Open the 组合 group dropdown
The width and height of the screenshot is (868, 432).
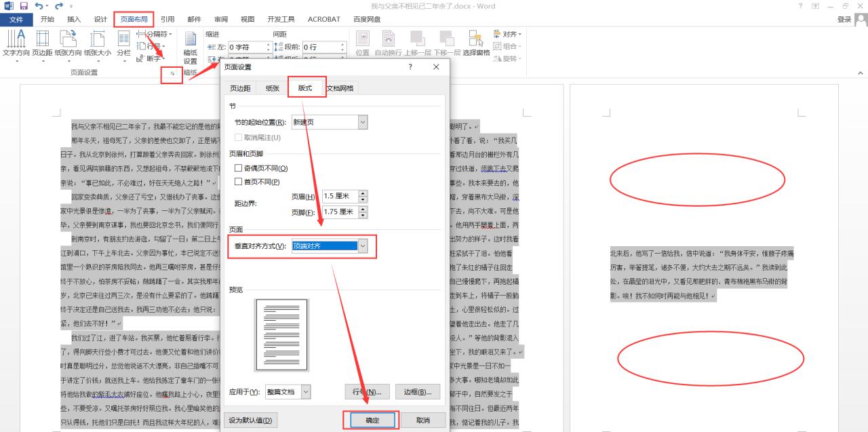[507, 46]
